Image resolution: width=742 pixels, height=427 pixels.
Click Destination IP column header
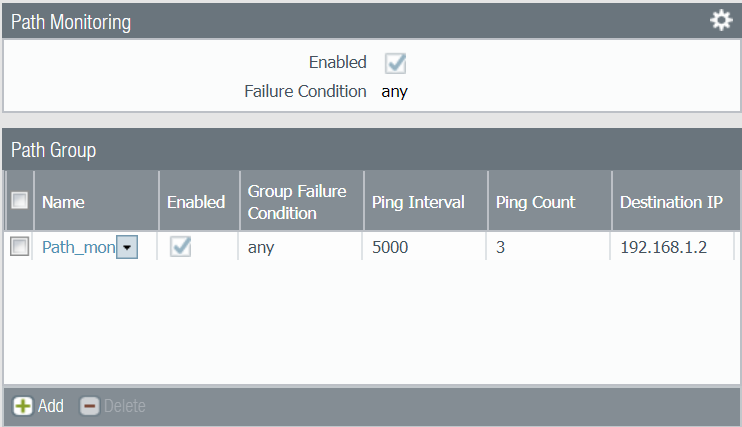coord(671,202)
